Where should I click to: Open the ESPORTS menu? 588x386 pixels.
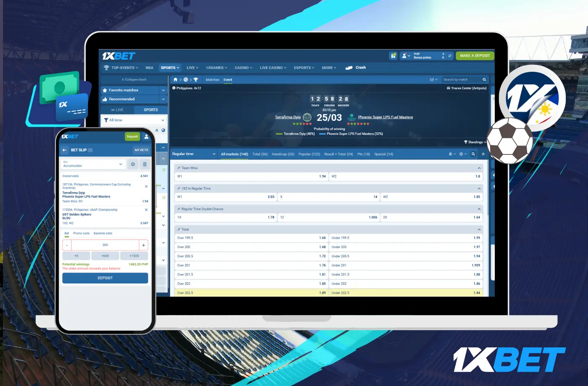coord(304,68)
